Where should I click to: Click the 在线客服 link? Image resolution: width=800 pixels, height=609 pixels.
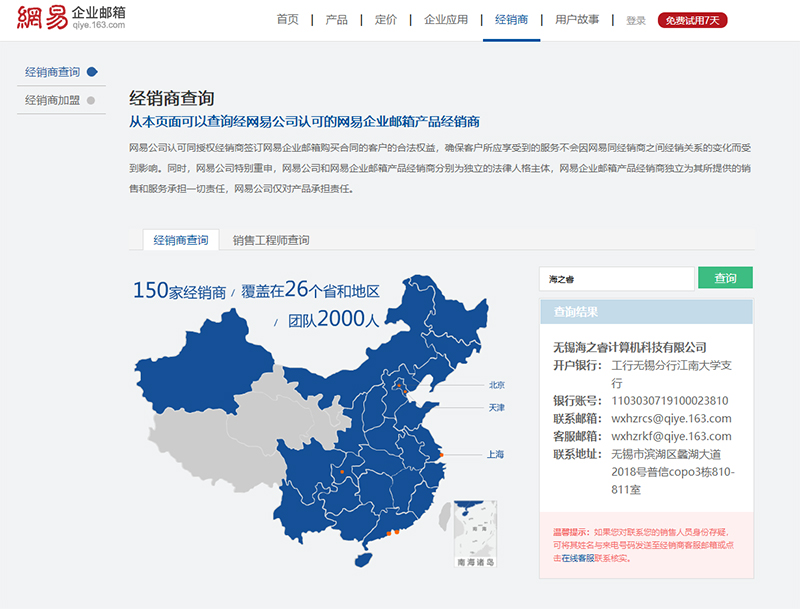pos(578,558)
